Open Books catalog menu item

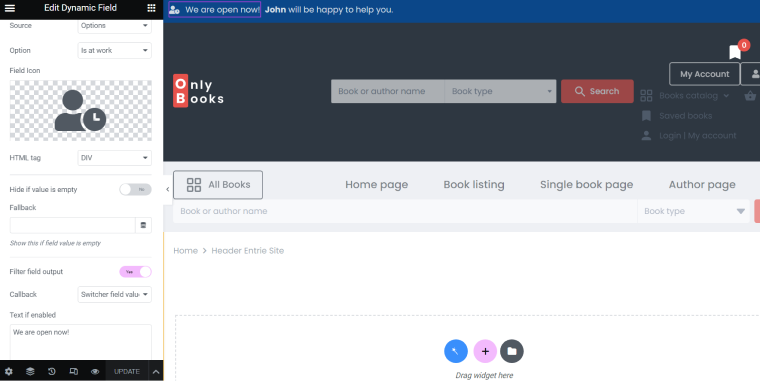688,95
